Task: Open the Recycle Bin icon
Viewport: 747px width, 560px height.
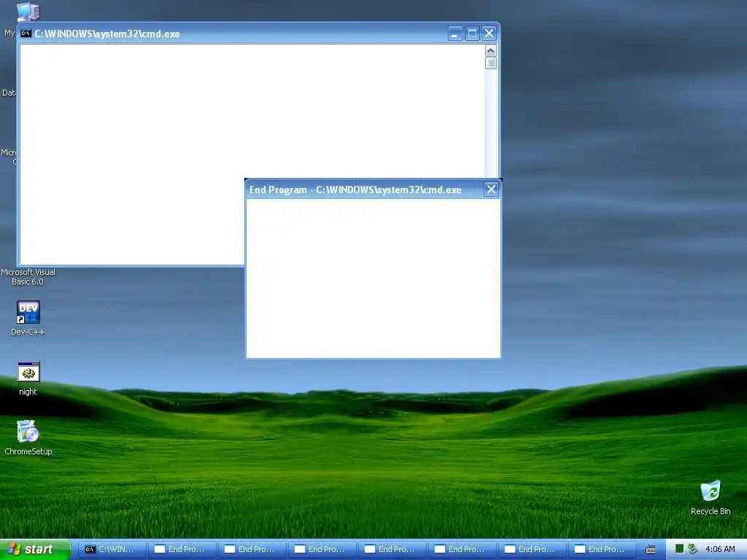Action: (711, 491)
